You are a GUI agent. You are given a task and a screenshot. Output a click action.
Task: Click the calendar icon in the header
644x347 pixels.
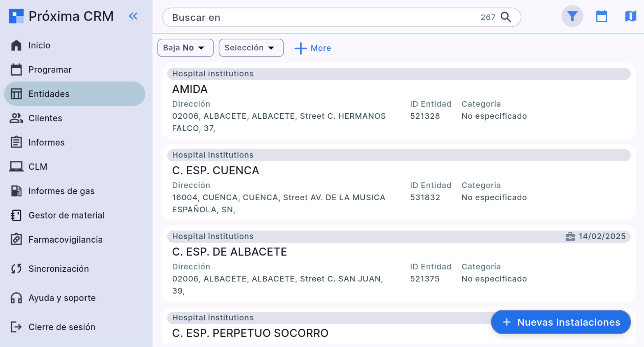tap(602, 16)
